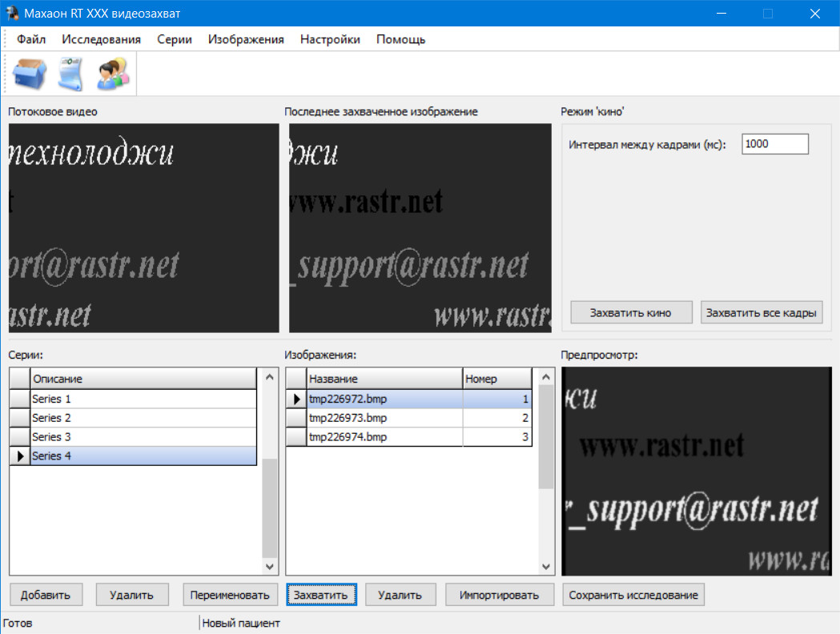
Task: Click the Готов status bar text
Action: [18, 623]
